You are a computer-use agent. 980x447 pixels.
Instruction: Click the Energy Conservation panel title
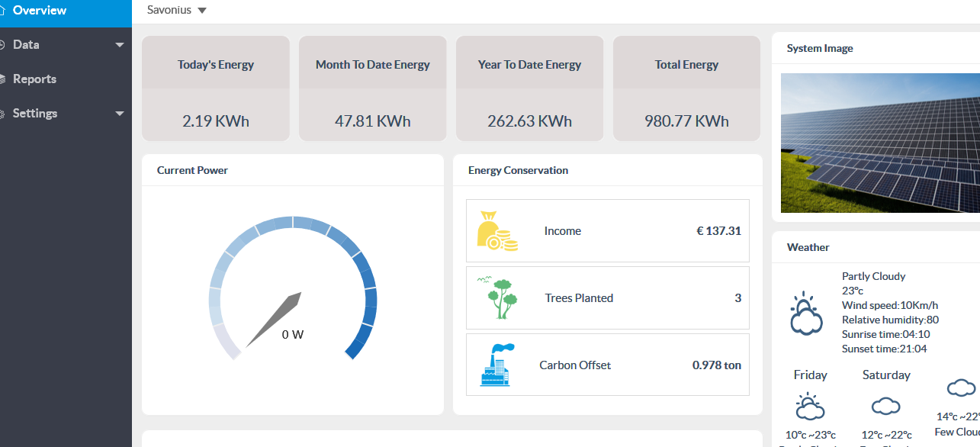coord(518,170)
